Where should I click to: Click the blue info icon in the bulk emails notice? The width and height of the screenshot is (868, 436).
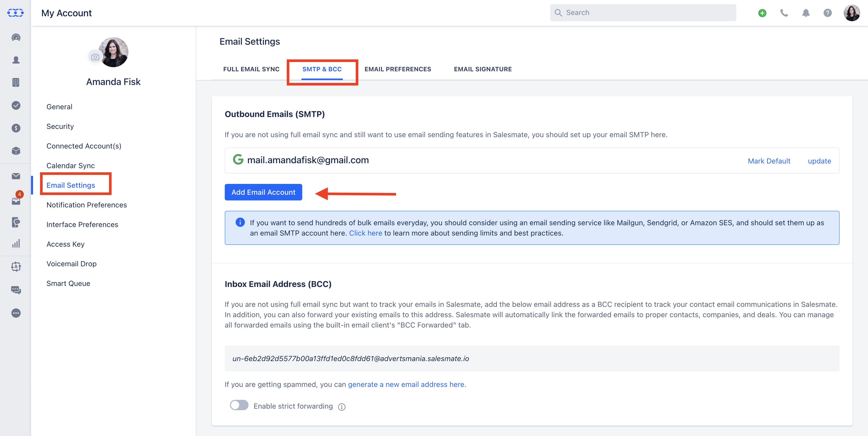(x=240, y=222)
